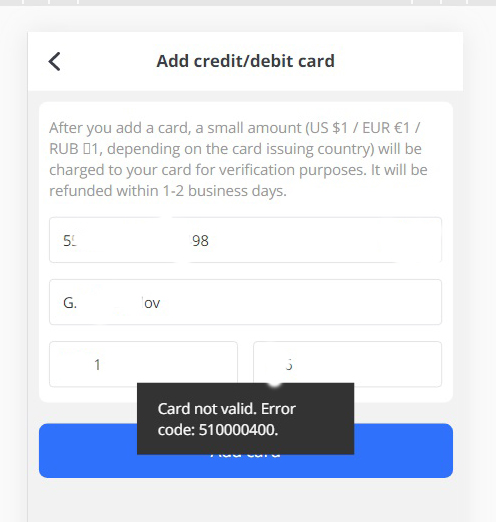
Task: Click the white header bar beside the title
Action: point(400,61)
